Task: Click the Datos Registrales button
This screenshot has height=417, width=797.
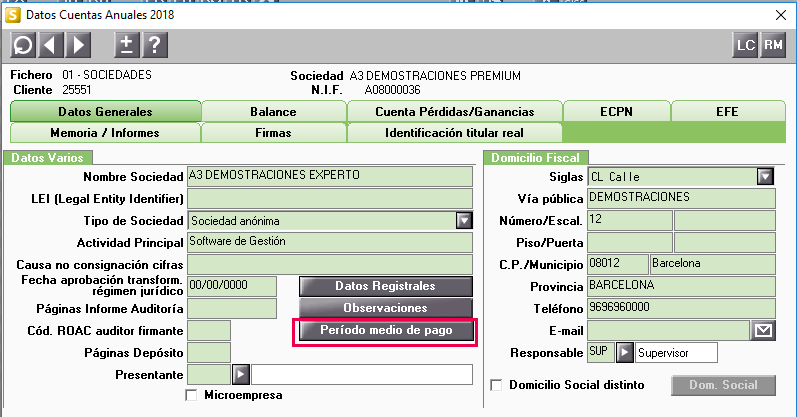Action: [x=386, y=286]
